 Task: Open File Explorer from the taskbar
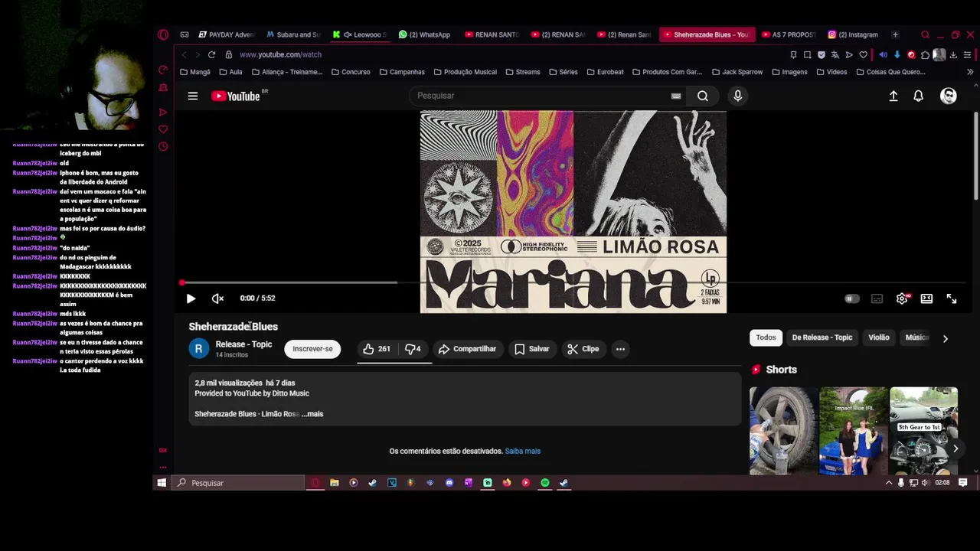pos(334,483)
